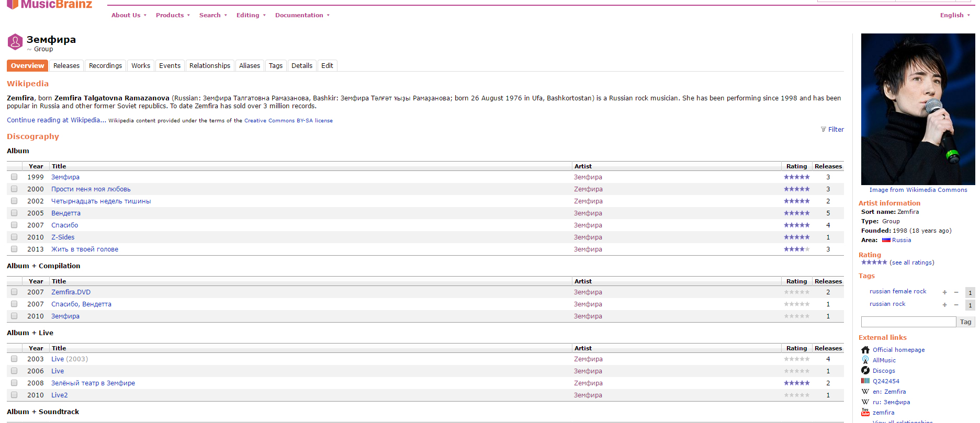Click Continue reading at Wikipedia link
This screenshot has height=423, width=980.
coord(57,120)
